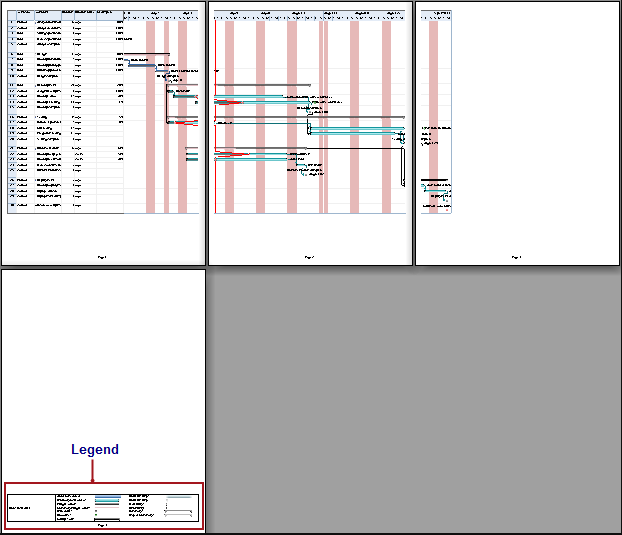Click the bar color samples in the legend

[x=107, y=503]
